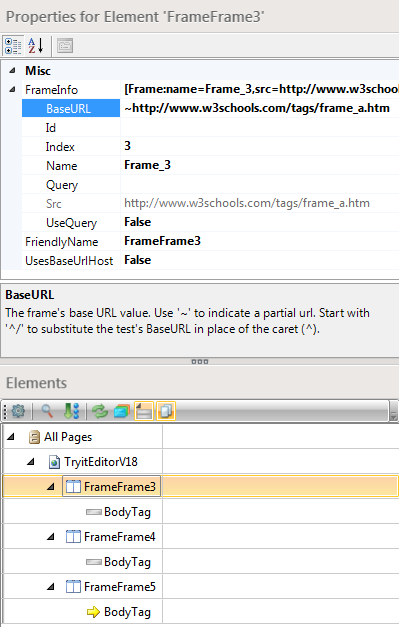This screenshot has width=399, height=627.
Task: Click All Pages document icon
Action: click(x=34, y=437)
